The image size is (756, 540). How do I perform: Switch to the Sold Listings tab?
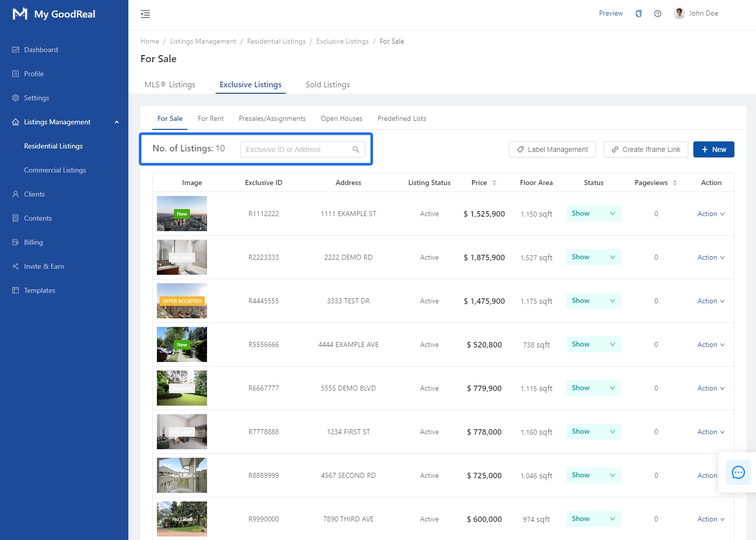[x=327, y=85]
